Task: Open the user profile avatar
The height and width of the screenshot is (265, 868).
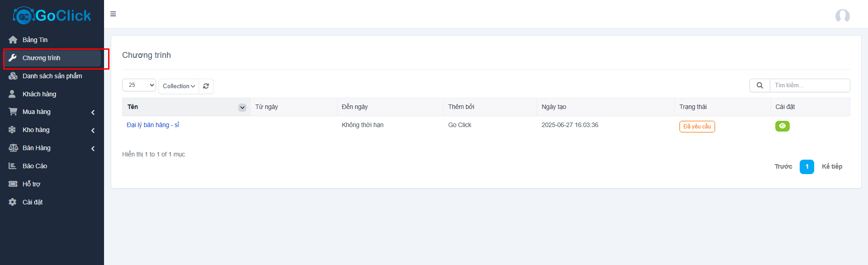Action: (x=842, y=16)
